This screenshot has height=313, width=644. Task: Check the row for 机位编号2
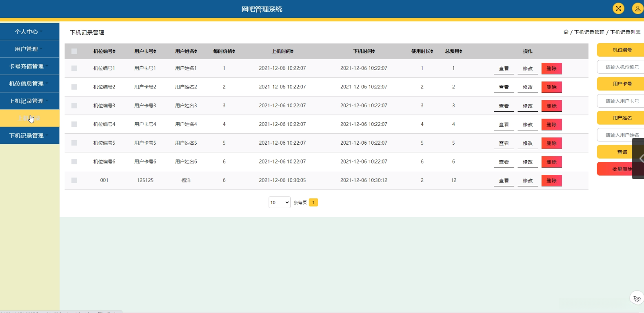(74, 87)
